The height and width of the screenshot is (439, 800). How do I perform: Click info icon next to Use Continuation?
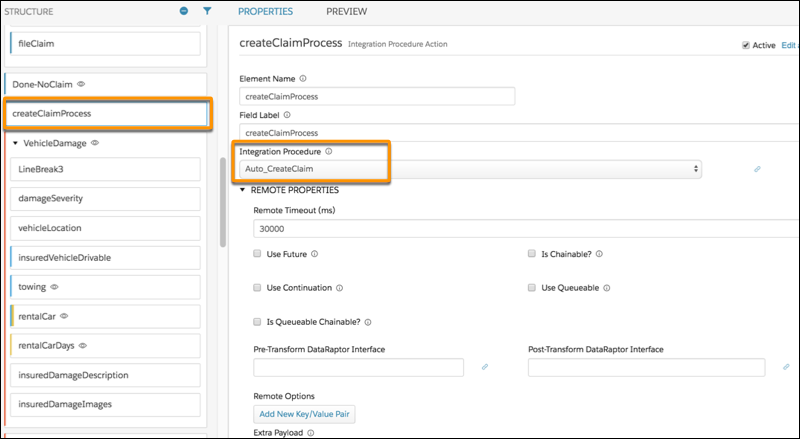pos(340,288)
